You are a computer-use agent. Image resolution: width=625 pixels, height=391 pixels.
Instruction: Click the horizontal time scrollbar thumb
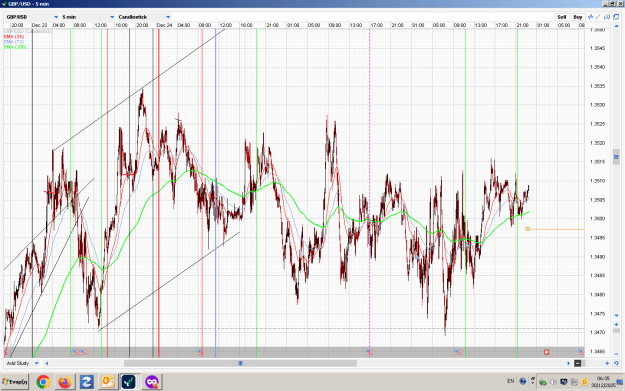tap(240, 363)
